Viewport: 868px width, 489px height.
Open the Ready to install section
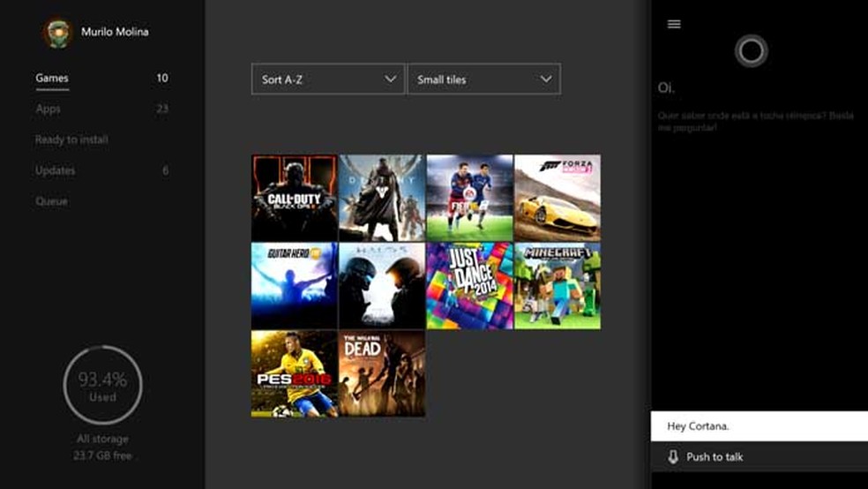71,139
